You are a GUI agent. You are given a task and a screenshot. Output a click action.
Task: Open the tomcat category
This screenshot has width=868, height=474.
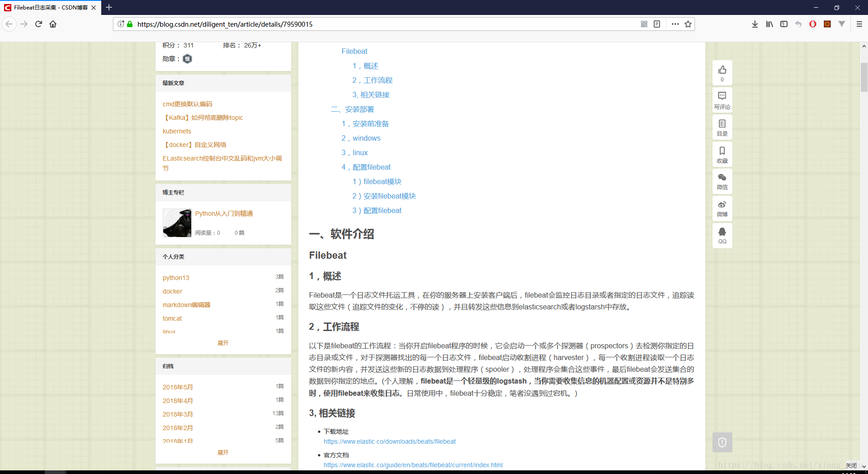(172, 318)
